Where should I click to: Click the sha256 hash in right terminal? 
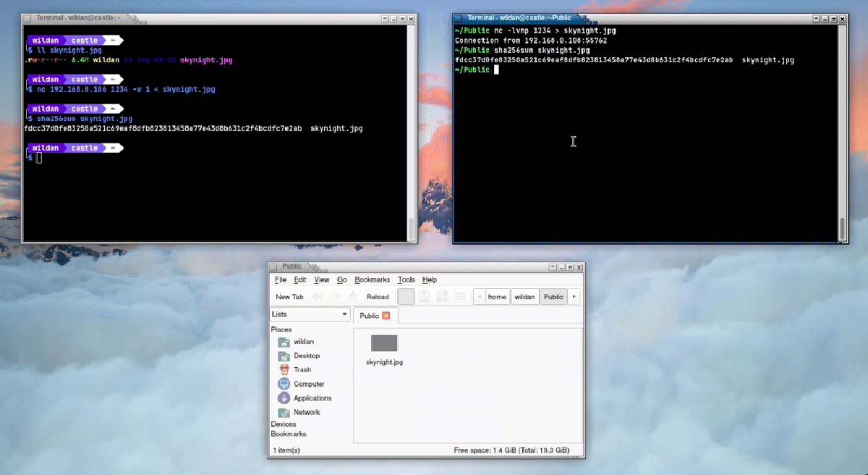(594, 60)
